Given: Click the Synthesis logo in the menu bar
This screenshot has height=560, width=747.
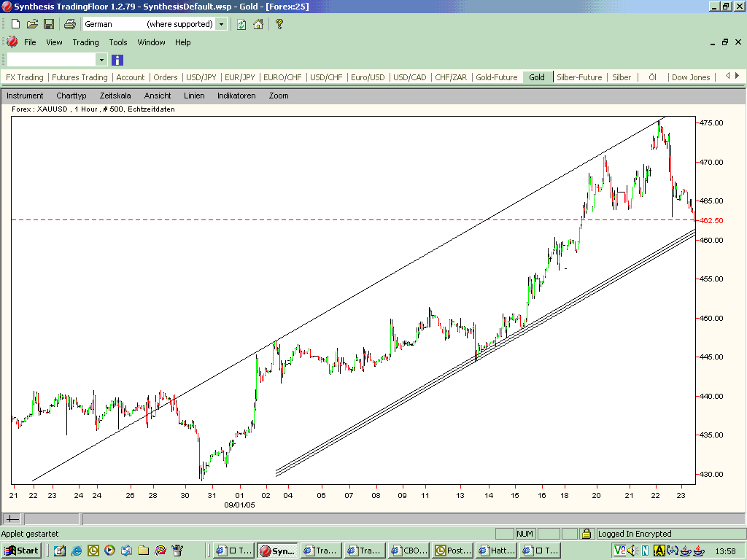Looking at the screenshot, I should [x=11, y=42].
